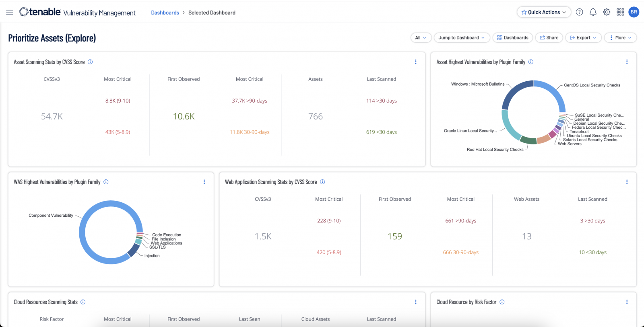Click the 8.8K (9-10) most critical value

[118, 101]
